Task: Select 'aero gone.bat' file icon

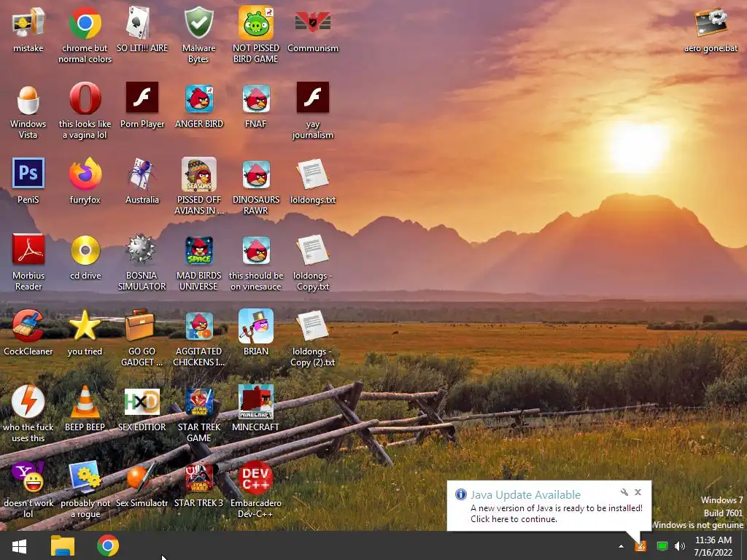Action: 711,23
